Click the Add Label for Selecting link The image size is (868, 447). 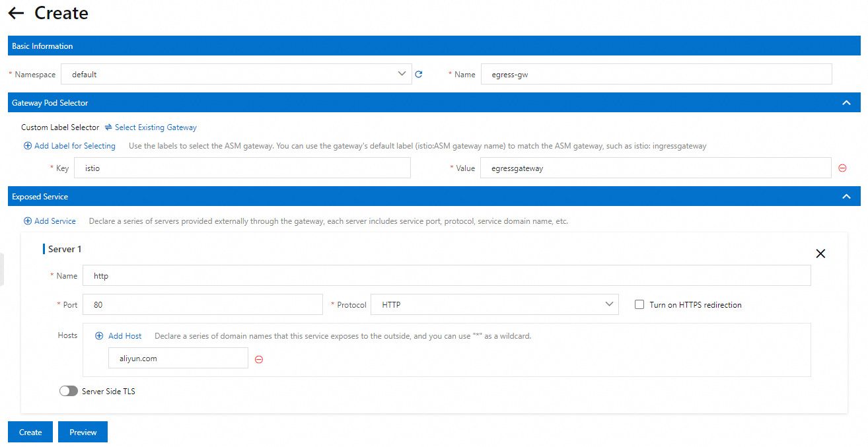point(75,146)
